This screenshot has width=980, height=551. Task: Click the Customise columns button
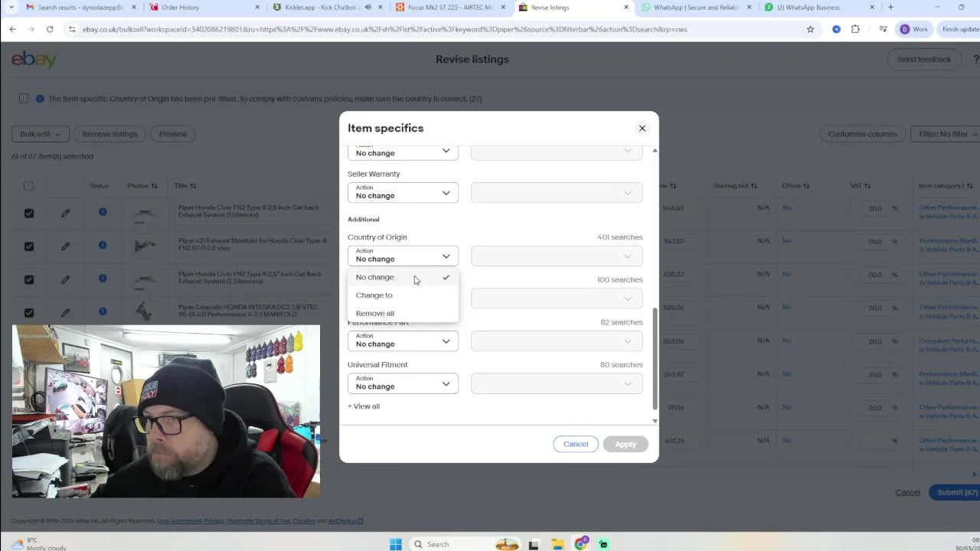click(x=862, y=134)
